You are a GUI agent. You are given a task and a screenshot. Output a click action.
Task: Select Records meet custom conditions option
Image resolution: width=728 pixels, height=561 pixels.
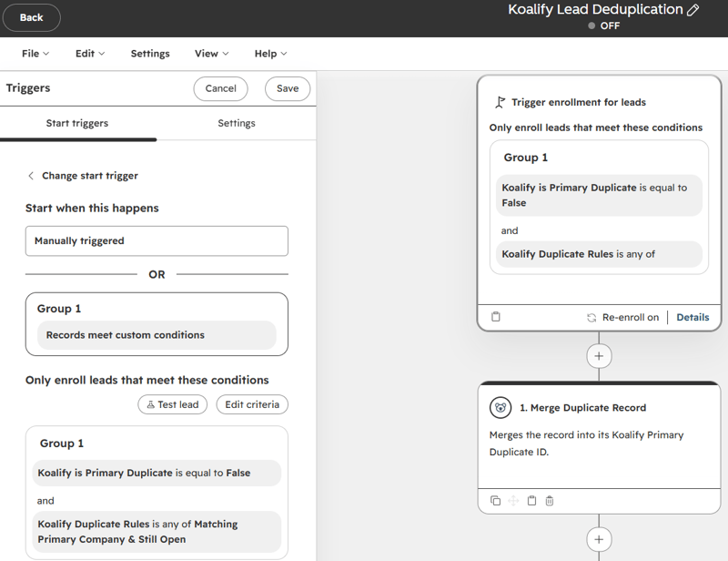157,335
